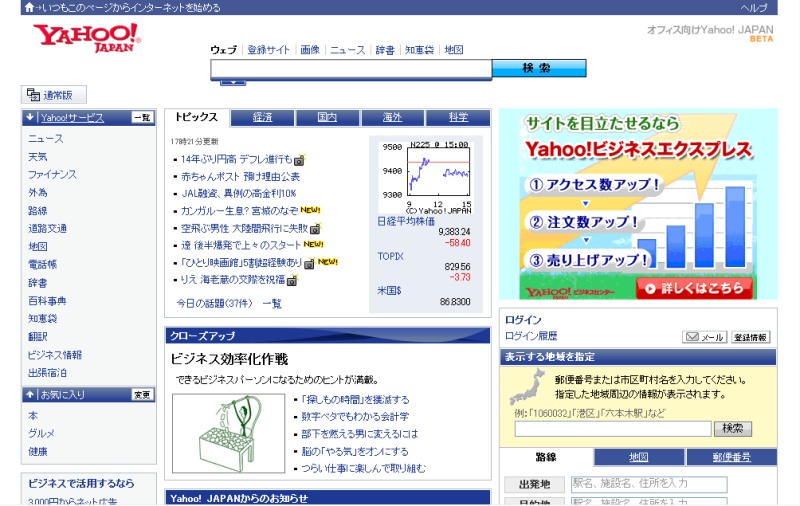Image resolution: width=800 pixels, height=506 pixels.
Task: Open 数字ベタでもわかる会計学 article
Action: click(355, 417)
